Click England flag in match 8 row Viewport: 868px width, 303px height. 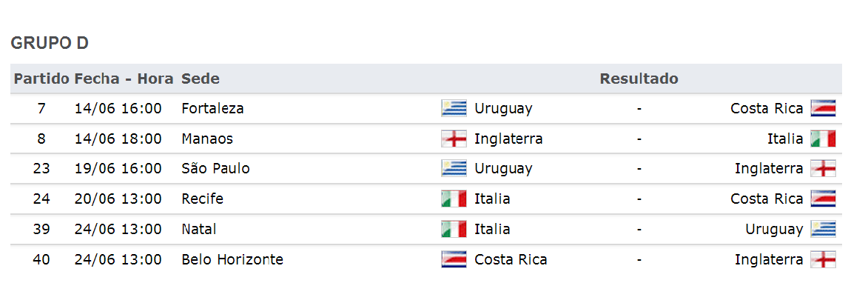tap(454, 139)
